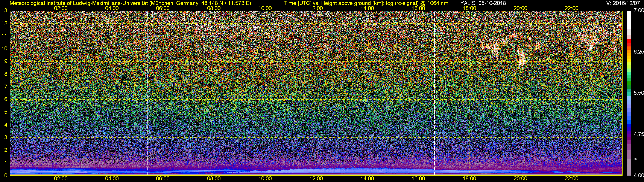Click the bright cirrus streak at 20:00 near 9 km
This screenshot has width=644, height=182.
pyautogui.click(x=521, y=59)
